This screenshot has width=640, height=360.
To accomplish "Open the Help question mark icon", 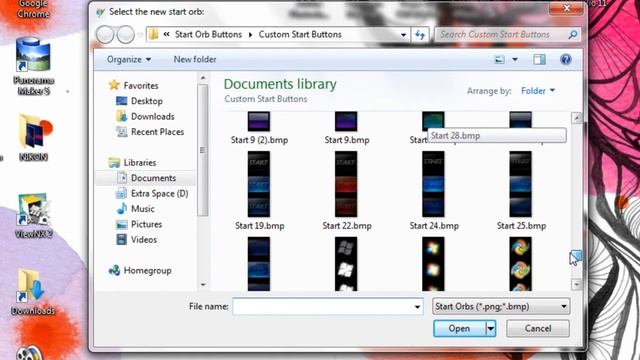I will coord(566,60).
